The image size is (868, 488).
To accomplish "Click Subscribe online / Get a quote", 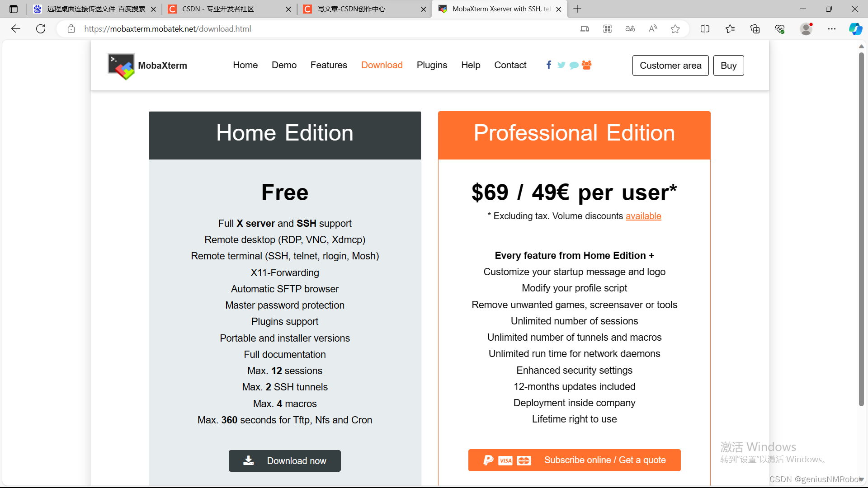I will (574, 460).
